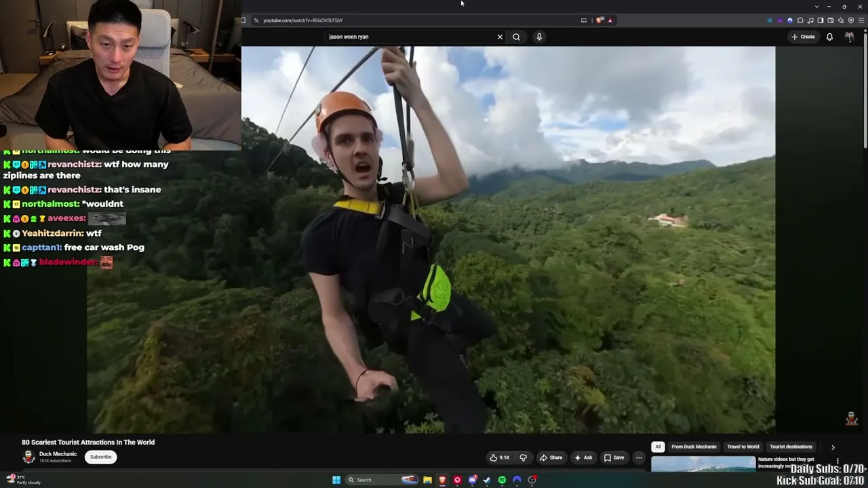Clear the YouTube search box text

pyautogui.click(x=500, y=37)
